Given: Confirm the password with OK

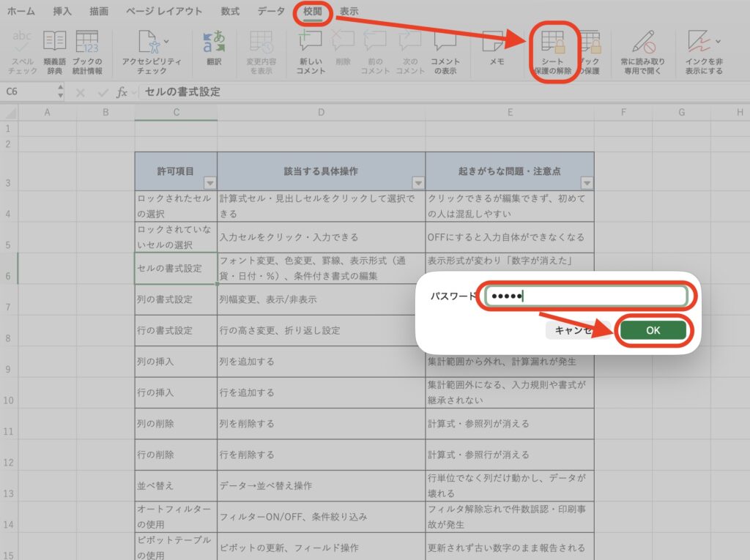Looking at the screenshot, I should [x=653, y=329].
